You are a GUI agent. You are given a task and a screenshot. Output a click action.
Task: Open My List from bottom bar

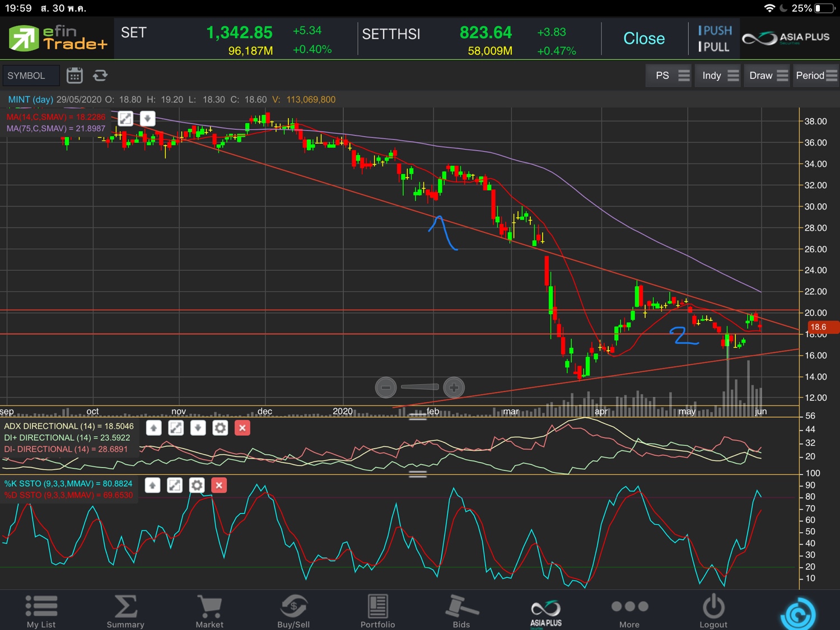tap(41, 611)
